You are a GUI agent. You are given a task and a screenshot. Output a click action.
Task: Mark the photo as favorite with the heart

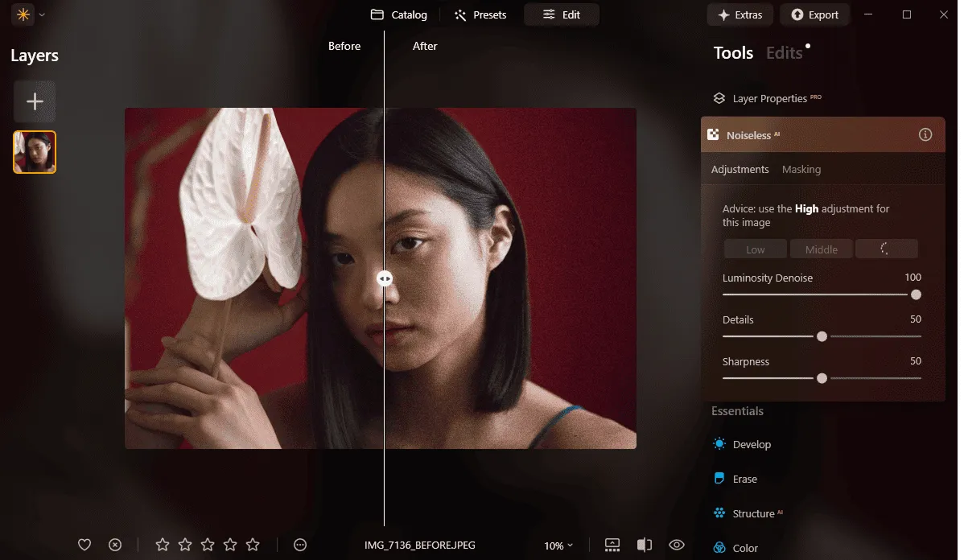(84, 545)
